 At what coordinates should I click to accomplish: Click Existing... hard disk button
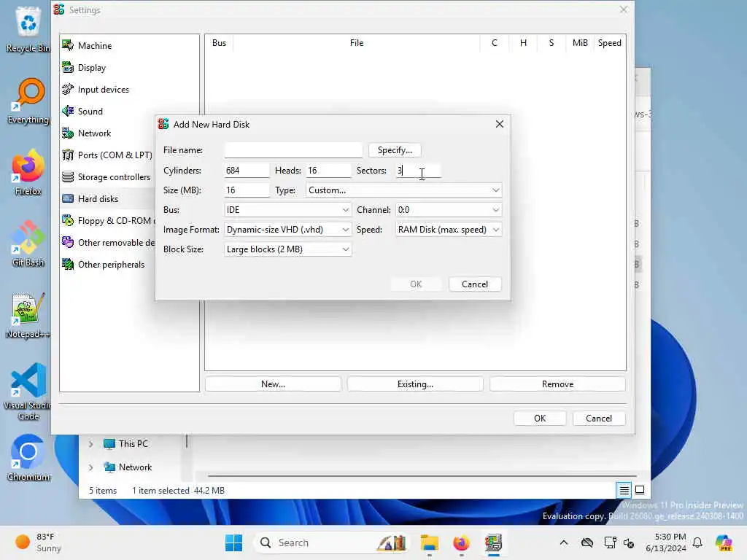coord(415,384)
